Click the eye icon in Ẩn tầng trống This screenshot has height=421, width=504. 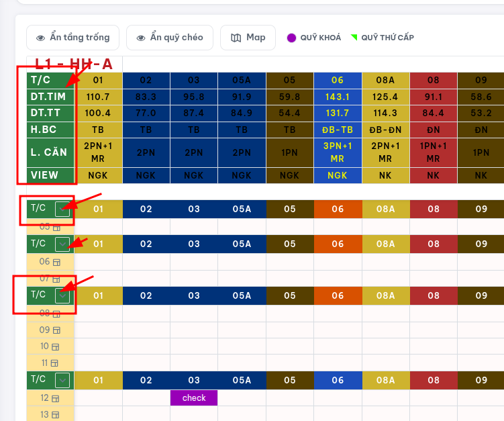click(40, 38)
